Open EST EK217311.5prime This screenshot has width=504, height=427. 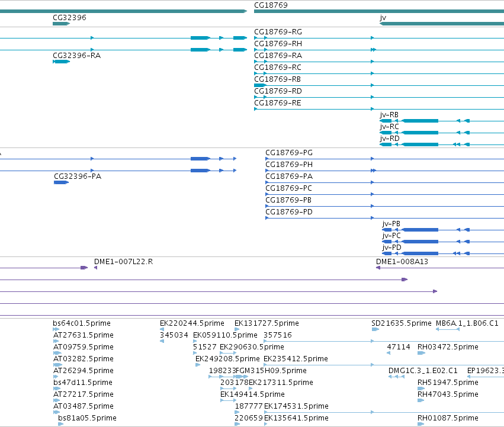(281, 383)
